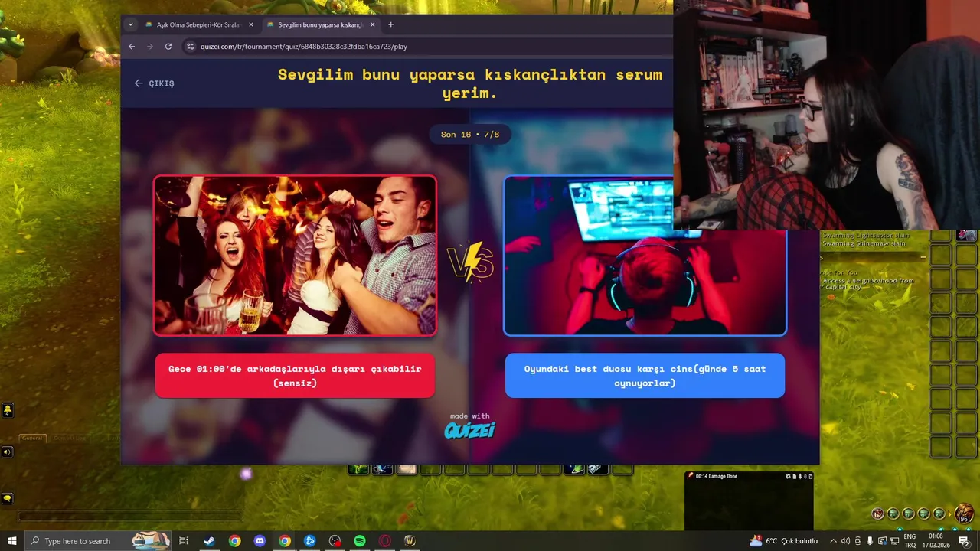Open the WoW chat bubble menu button
The height and width of the screenshot is (551, 980).
(7, 498)
